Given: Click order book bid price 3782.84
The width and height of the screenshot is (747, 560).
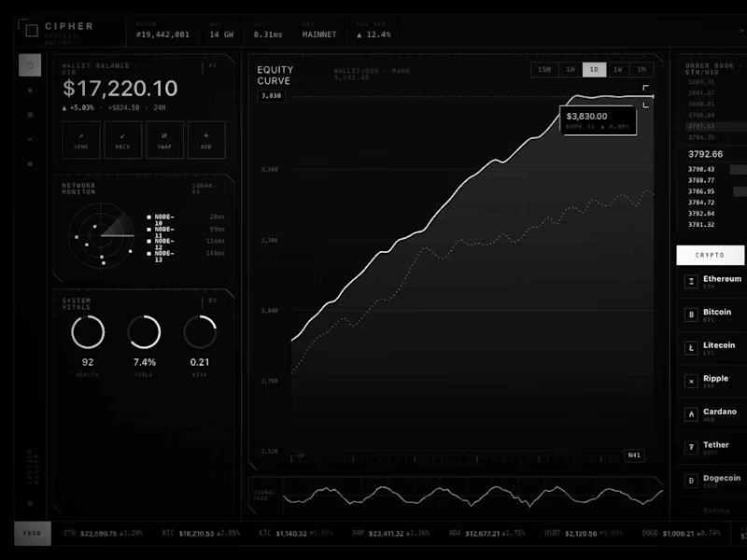Looking at the screenshot, I should coord(701,214).
